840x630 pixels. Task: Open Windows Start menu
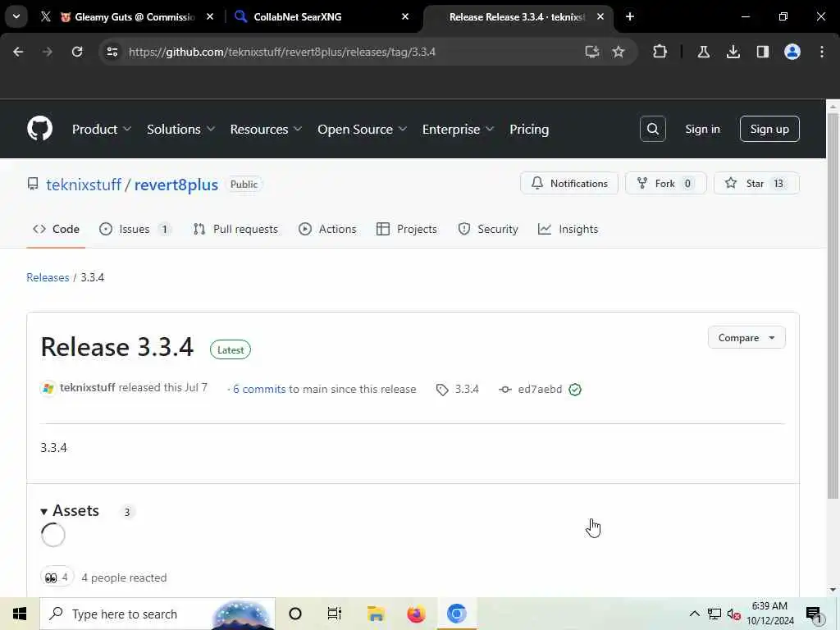20,614
